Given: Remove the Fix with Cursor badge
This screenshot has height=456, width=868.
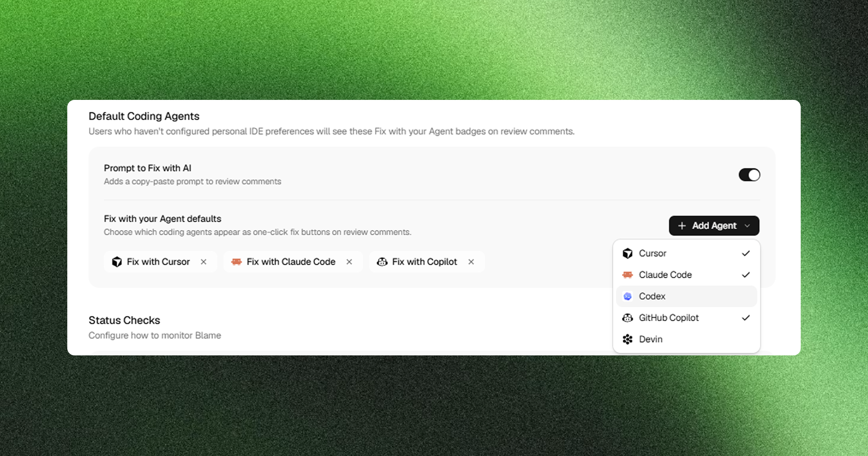Looking at the screenshot, I should tap(204, 262).
